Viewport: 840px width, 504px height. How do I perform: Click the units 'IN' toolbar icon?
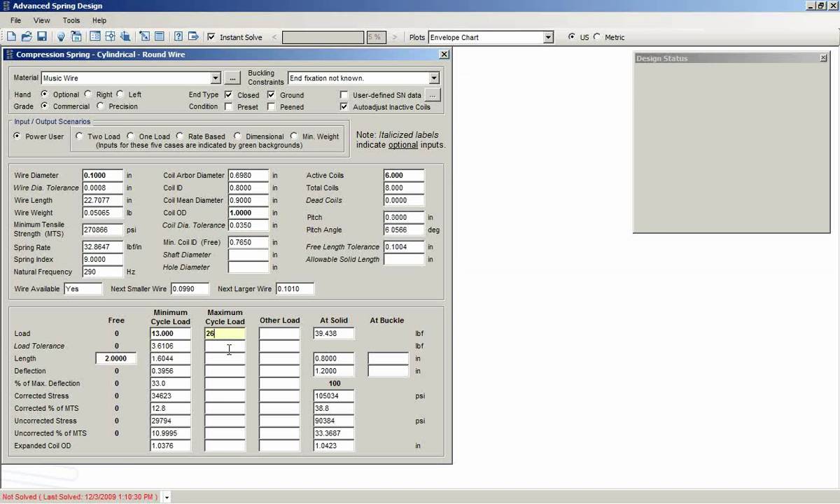76,37
